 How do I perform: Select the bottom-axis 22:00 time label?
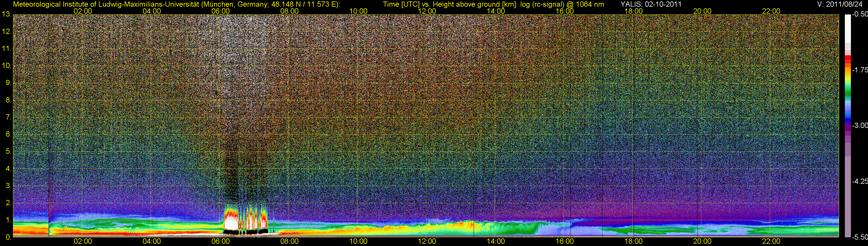[771, 241]
